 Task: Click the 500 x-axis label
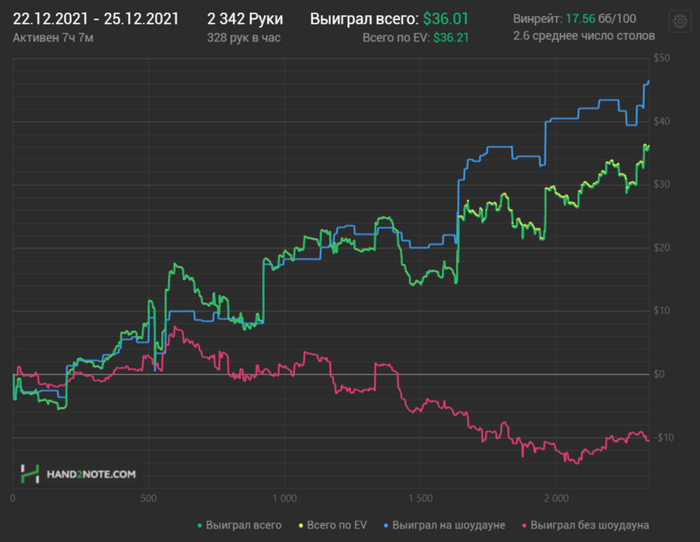(149, 498)
